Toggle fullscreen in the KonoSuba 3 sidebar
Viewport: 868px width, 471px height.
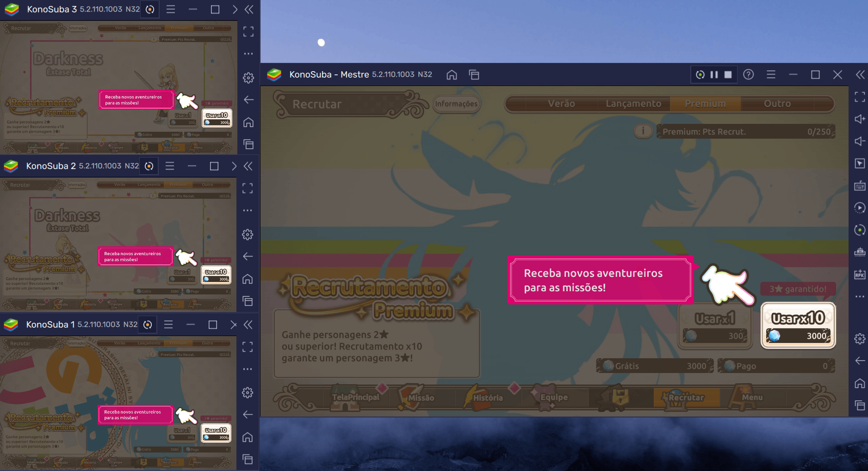[x=248, y=31]
